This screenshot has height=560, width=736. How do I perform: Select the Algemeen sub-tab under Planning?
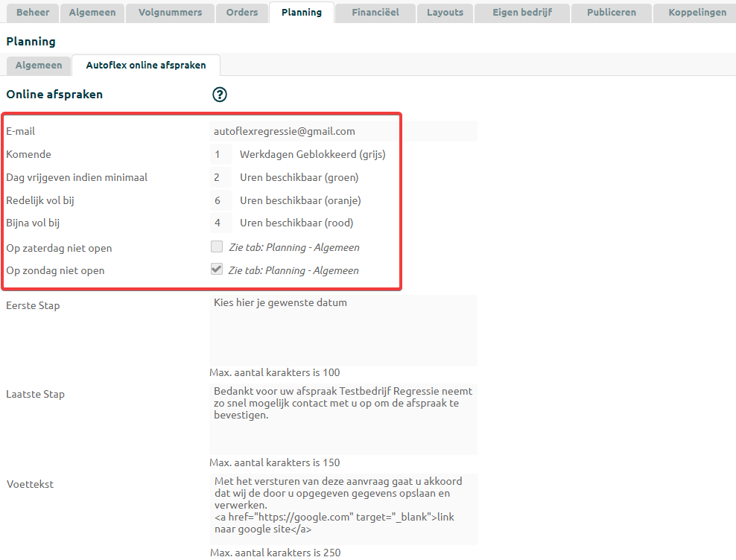point(39,66)
